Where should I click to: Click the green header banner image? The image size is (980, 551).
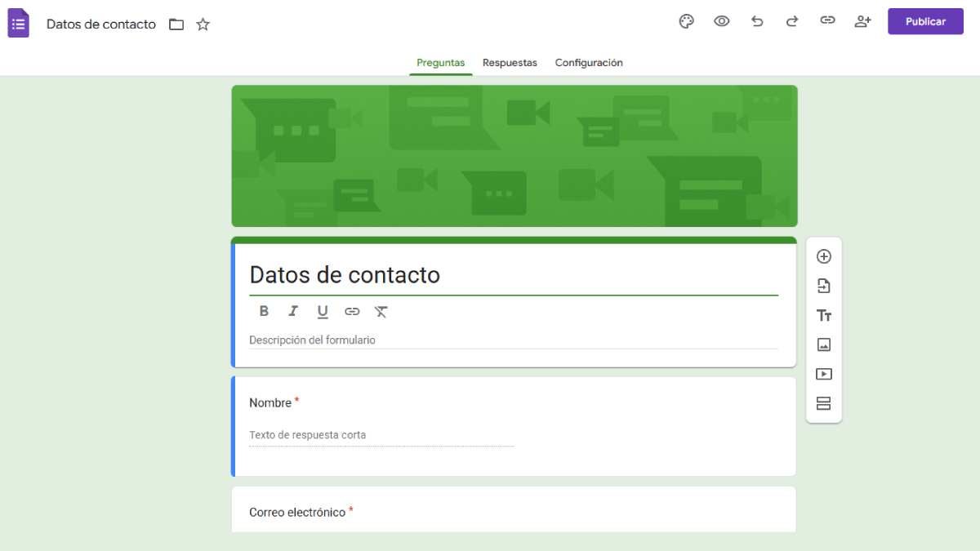pos(514,156)
